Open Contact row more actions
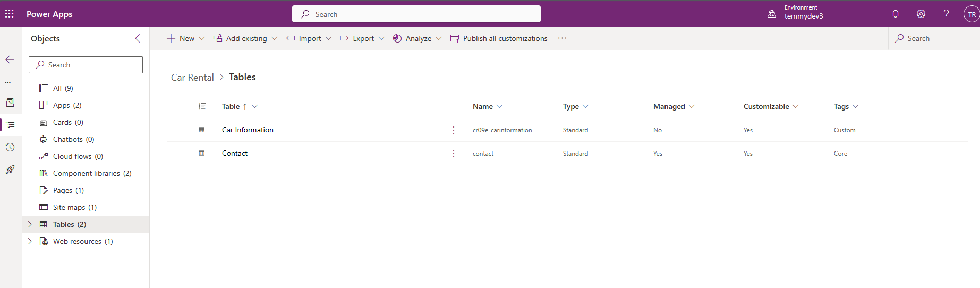Viewport: 980px width, 288px height. click(x=454, y=154)
